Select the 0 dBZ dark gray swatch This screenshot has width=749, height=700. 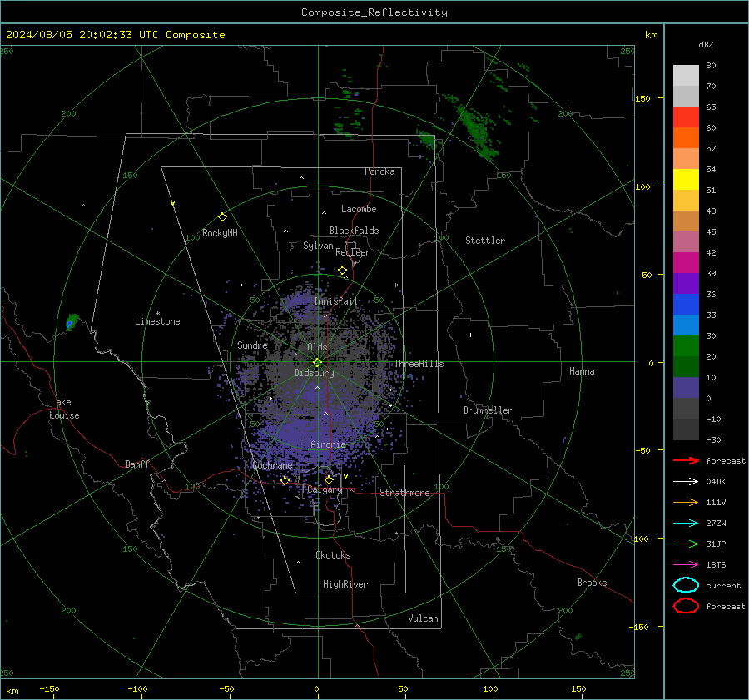click(x=686, y=408)
